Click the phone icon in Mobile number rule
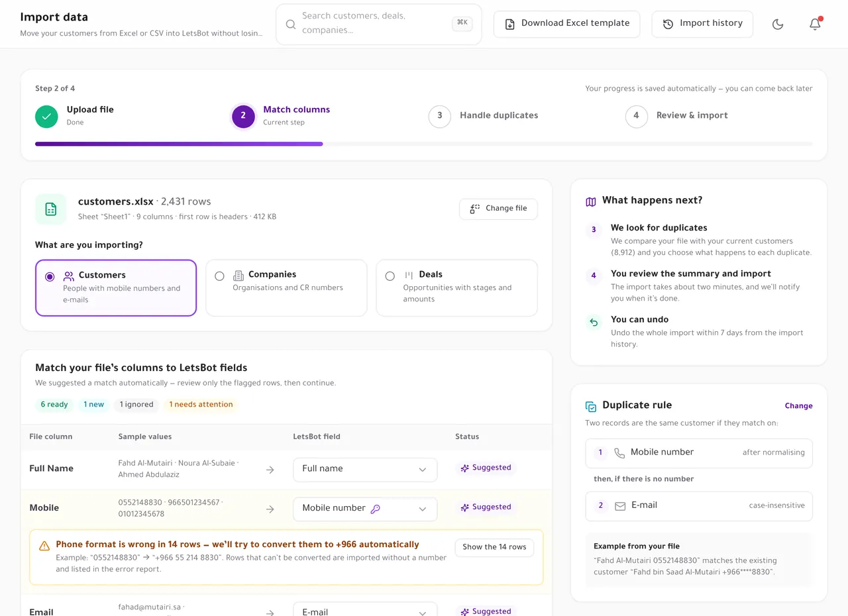Image resolution: width=848 pixels, height=616 pixels. [x=619, y=453]
